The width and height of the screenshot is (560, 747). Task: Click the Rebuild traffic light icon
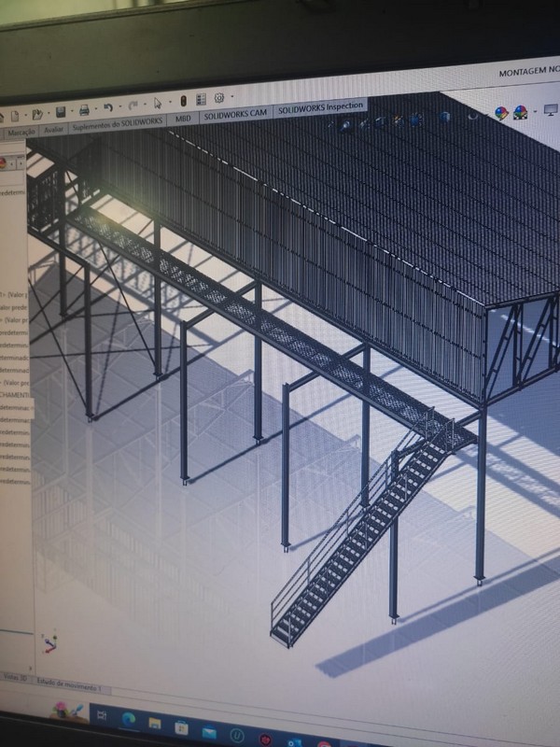pos(183,101)
